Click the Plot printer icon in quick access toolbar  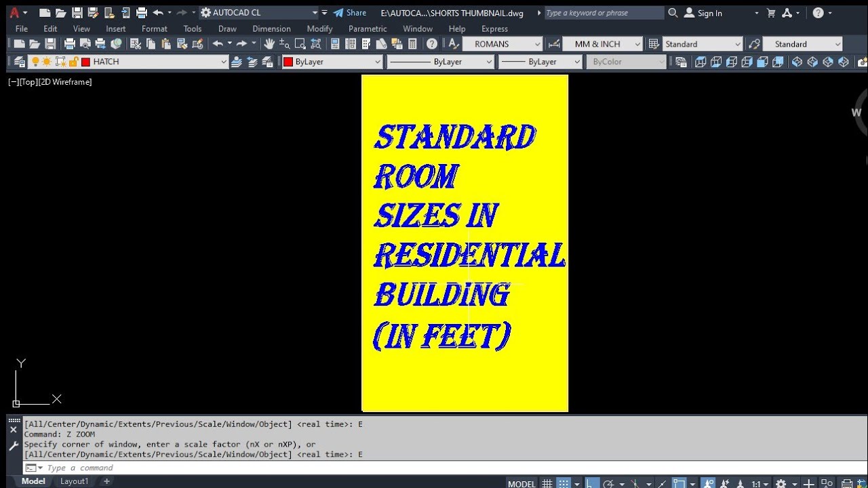click(142, 13)
